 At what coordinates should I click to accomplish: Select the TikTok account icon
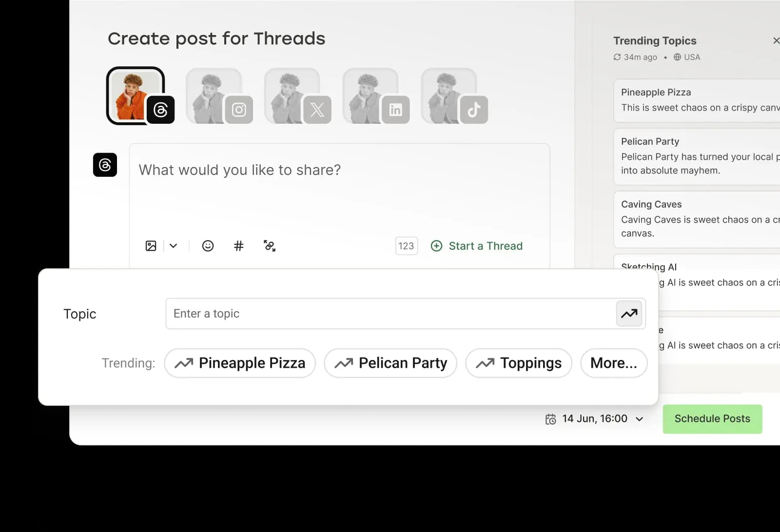coord(448,95)
